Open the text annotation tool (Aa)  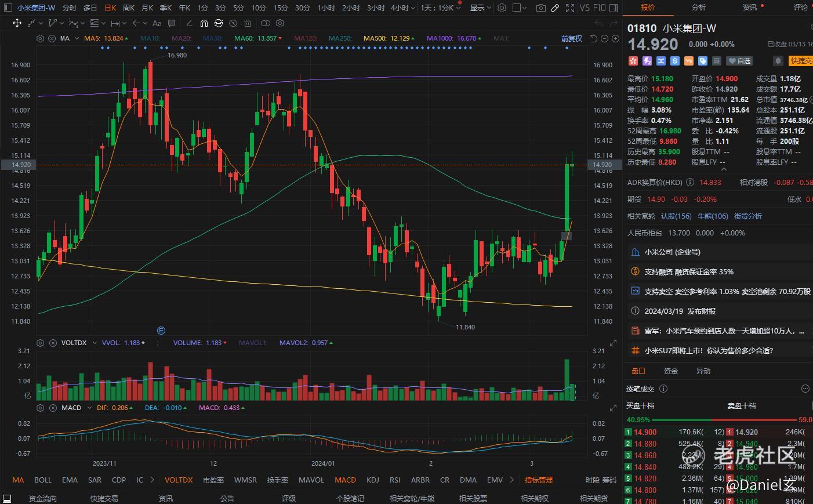pyautogui.click(x=157, y=23)
